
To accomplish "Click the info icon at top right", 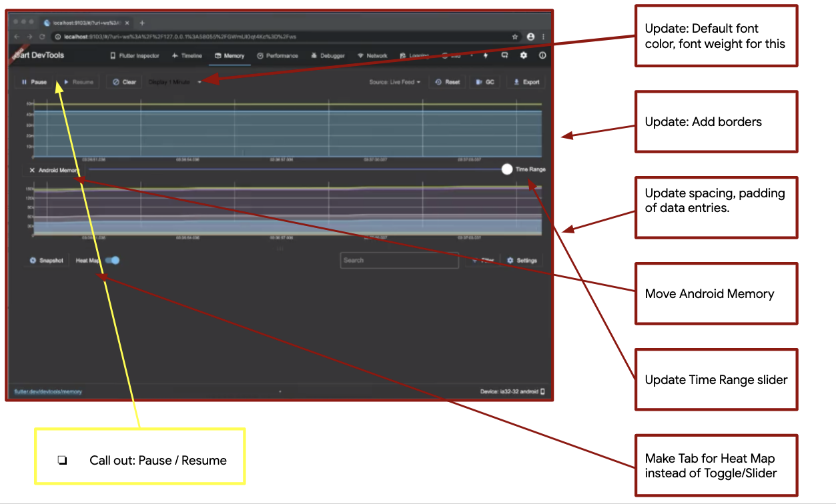I will tap(542, 56).
